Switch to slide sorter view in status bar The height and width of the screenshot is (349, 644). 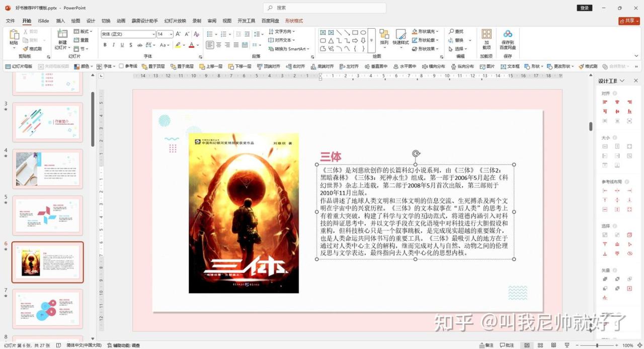[x=540, y=345]
